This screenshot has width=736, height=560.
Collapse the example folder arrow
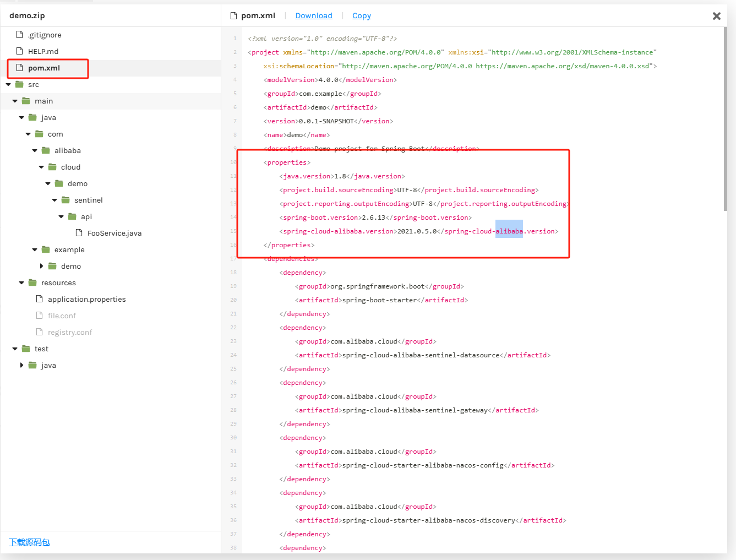coord(35,249)
